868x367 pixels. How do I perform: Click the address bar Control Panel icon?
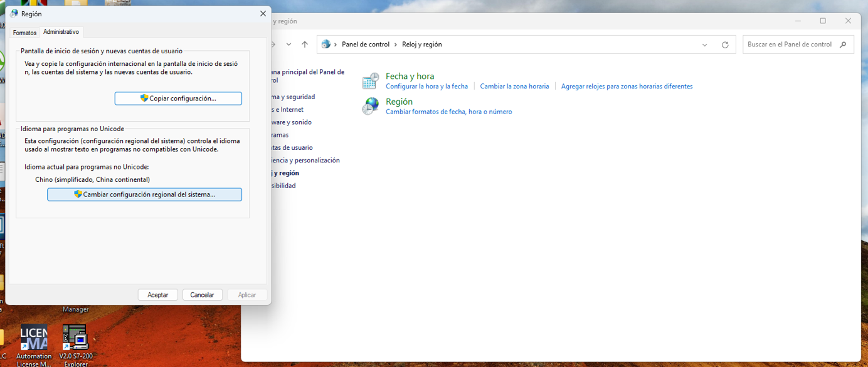coord(326,45)
